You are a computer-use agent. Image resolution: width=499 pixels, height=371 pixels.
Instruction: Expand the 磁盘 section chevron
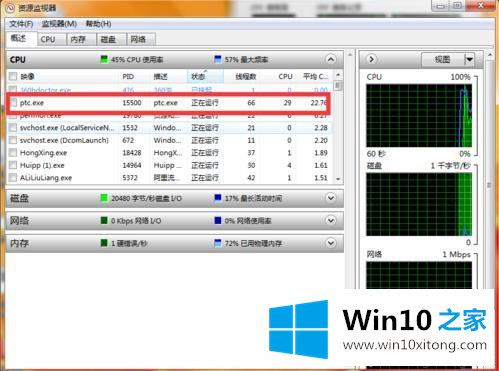331,198
